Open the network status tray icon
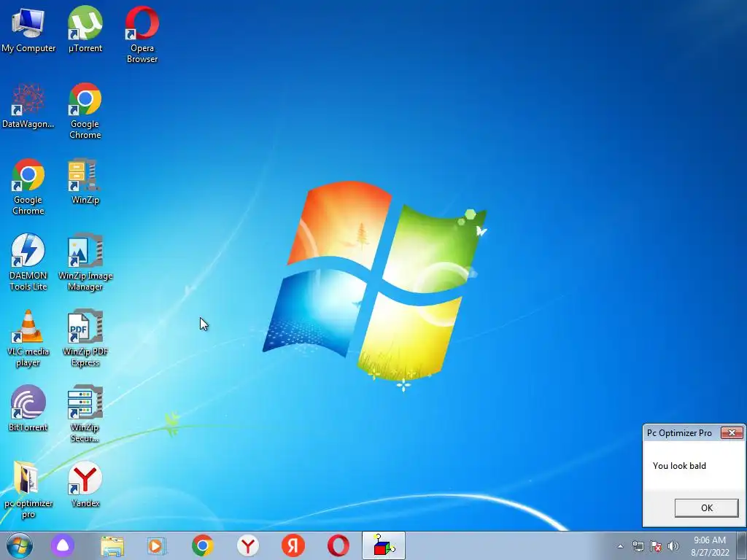The height and width of the screenshot is (560, 747). pyautogui.click(x=638, y=546)
